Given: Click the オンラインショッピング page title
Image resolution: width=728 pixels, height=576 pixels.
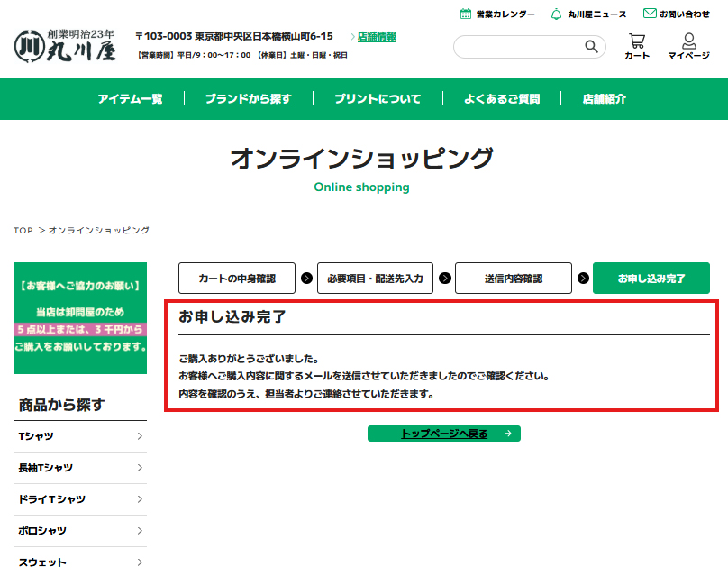Looking at the screenshot, I should click(361, 159).
